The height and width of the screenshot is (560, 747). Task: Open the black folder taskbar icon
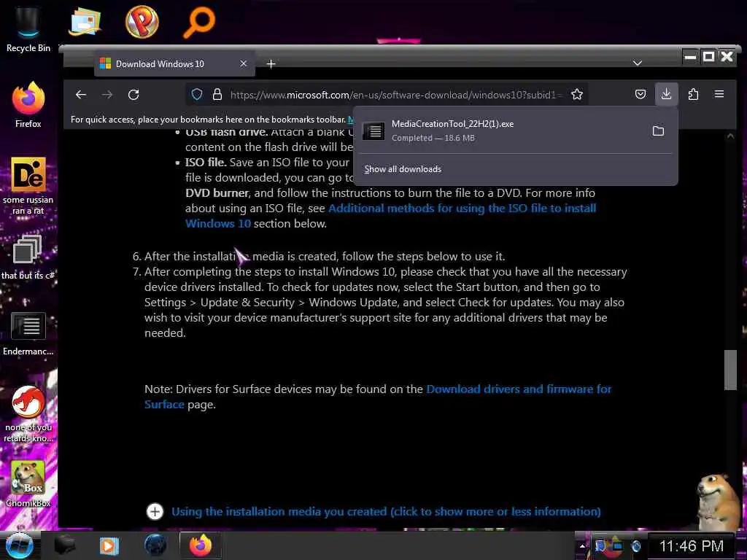click(65, 545)
